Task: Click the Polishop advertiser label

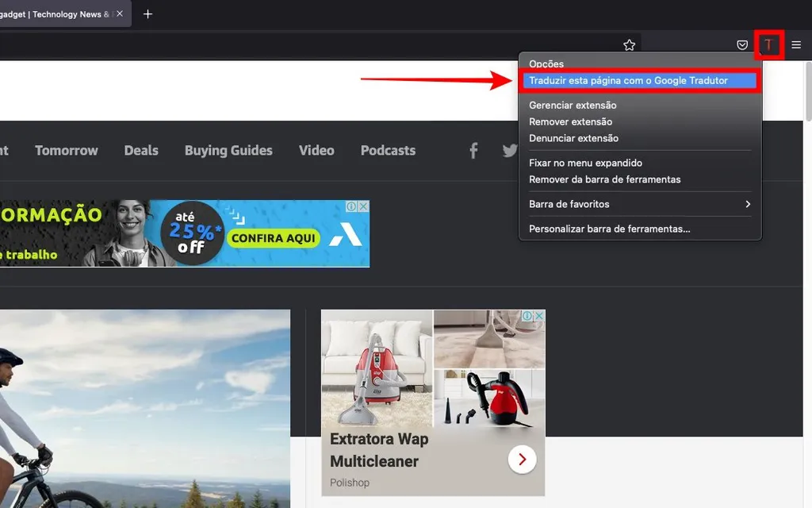Action: pyautogui.click(x=350, y=483)
